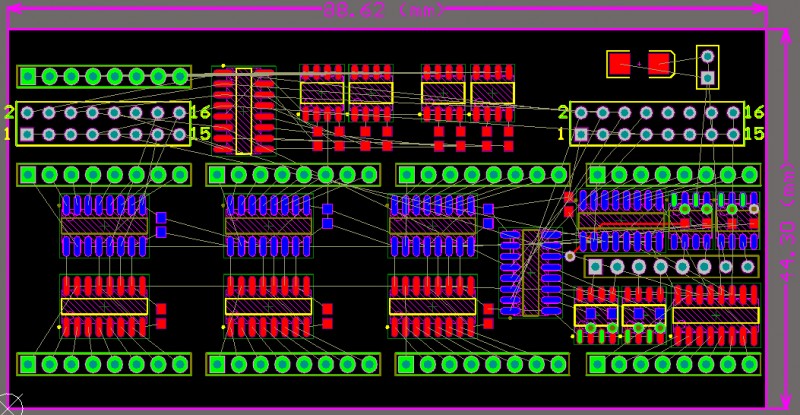Click pin label 1 on the right header
This screenshot has width=800, height=415.
click(x=562, y=134)
